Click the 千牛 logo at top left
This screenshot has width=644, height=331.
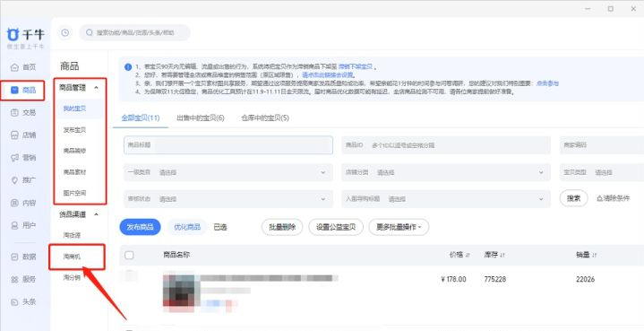(x=25, y=35)
